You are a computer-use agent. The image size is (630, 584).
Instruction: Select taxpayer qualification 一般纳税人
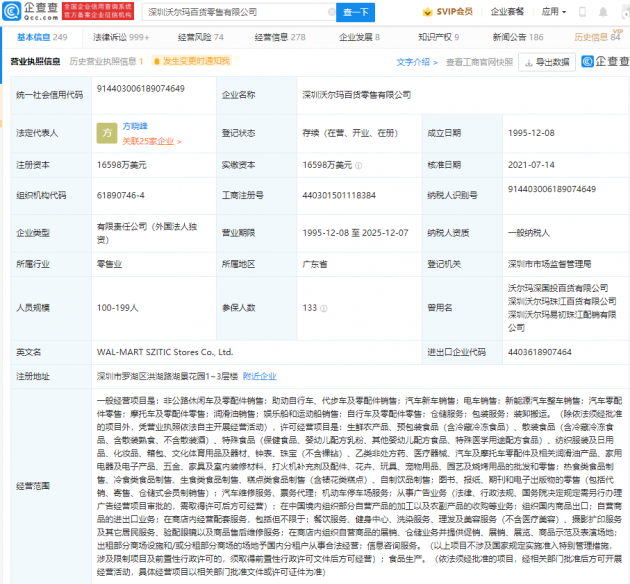[529, 233]
